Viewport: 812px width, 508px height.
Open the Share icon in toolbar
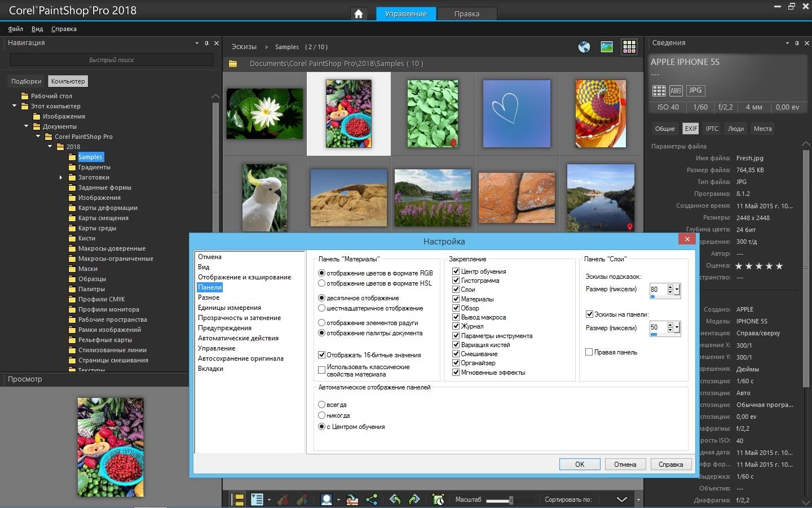click(x=372, y=500)
